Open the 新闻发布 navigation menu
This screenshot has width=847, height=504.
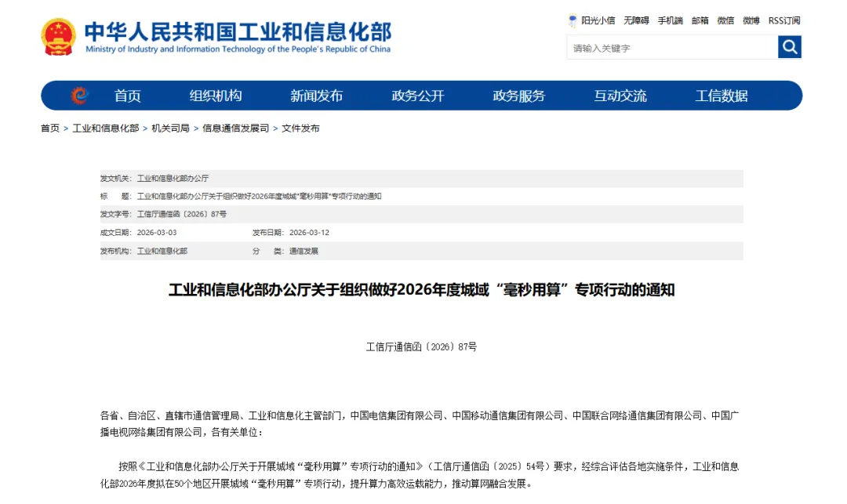(317, 96)
